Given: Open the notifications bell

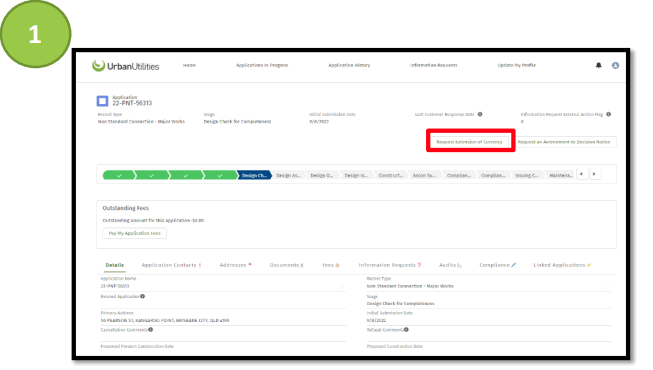Looking at the screenshot, I should pyautogui.click(x=598, y=65).
